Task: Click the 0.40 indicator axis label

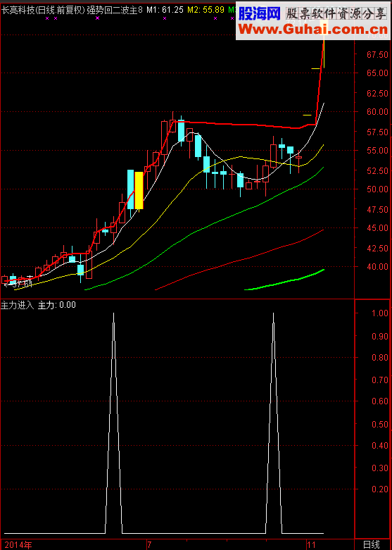Action: [x=381, y=446]
